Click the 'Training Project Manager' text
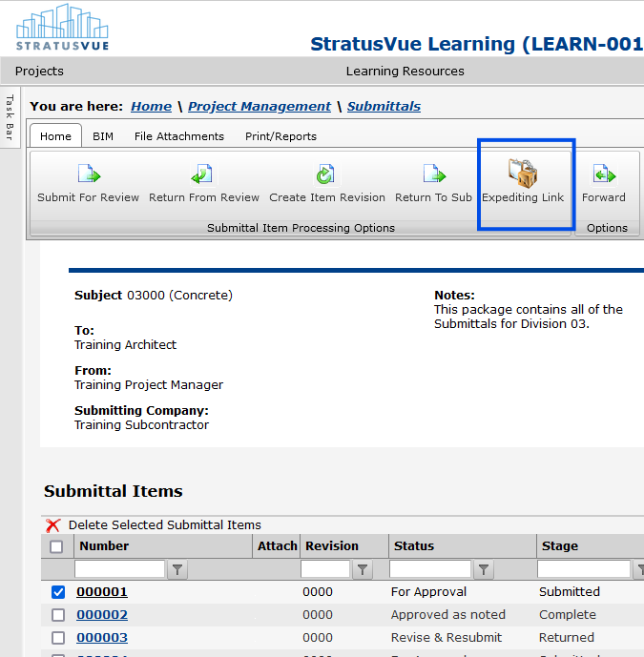Screen dimensions: 644x657 click(149, 384)
